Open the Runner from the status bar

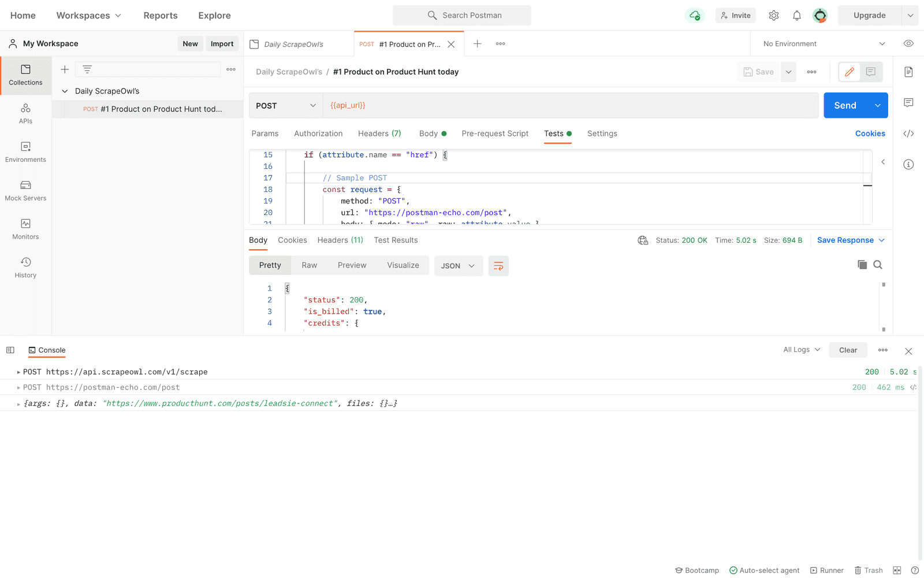[x=826, y=570]
